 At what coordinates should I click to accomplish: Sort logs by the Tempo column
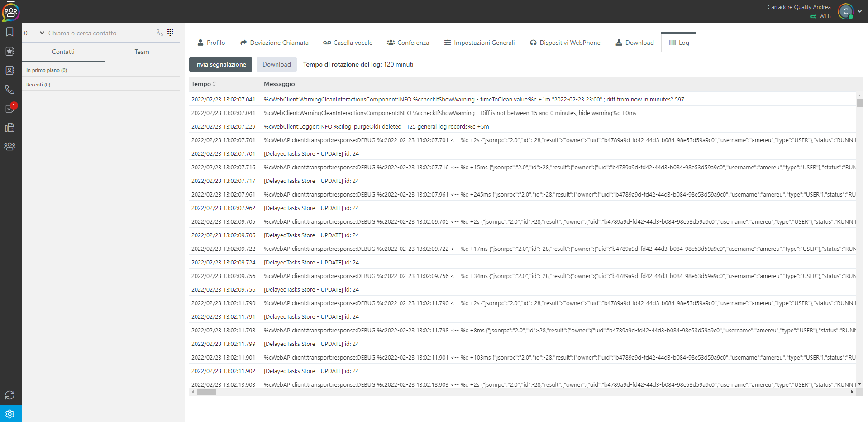pos(204,84)
